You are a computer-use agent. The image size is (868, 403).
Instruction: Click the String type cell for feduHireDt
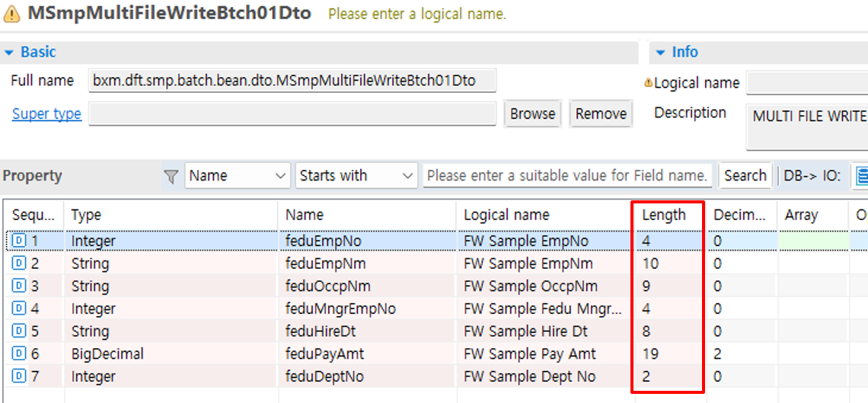point(171,331)
